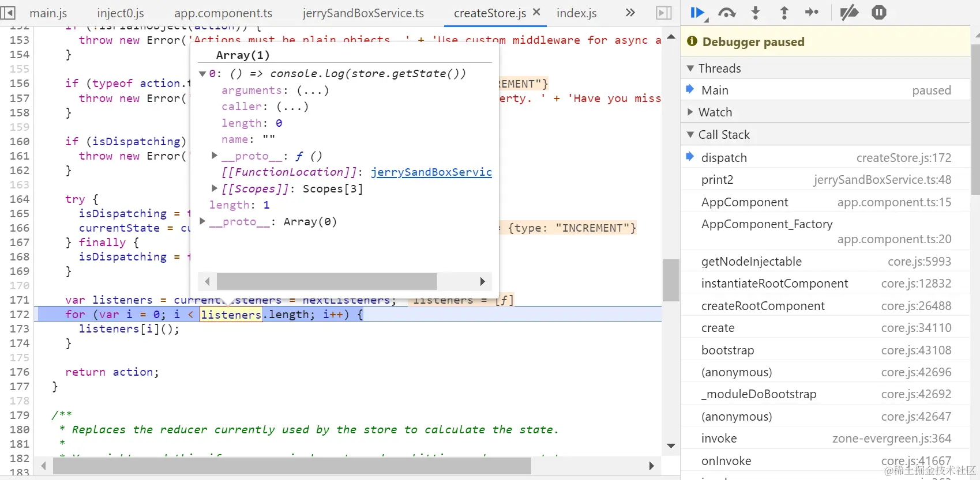The width and height of the screenshot is (980, 480).
Task: Select print2 call stack frame
Action: click(825, 180)
